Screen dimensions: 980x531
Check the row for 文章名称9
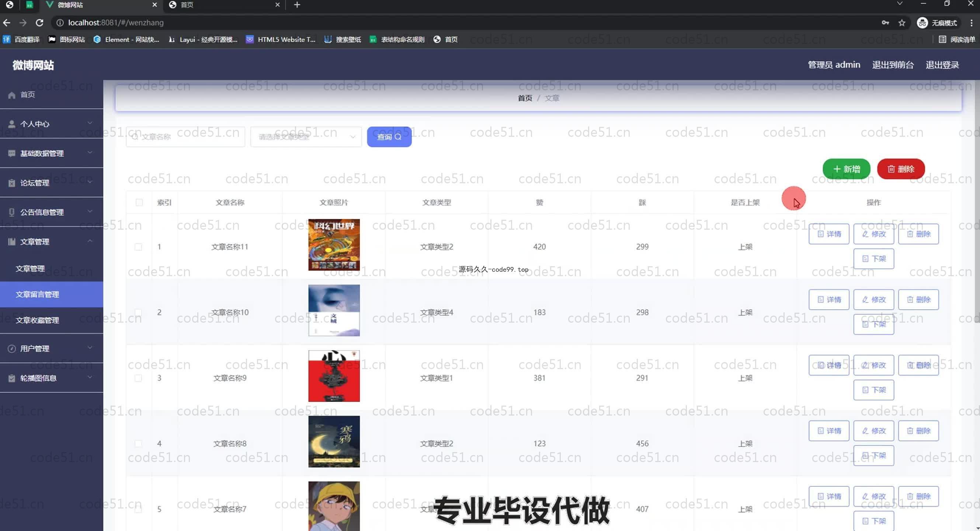139,378
